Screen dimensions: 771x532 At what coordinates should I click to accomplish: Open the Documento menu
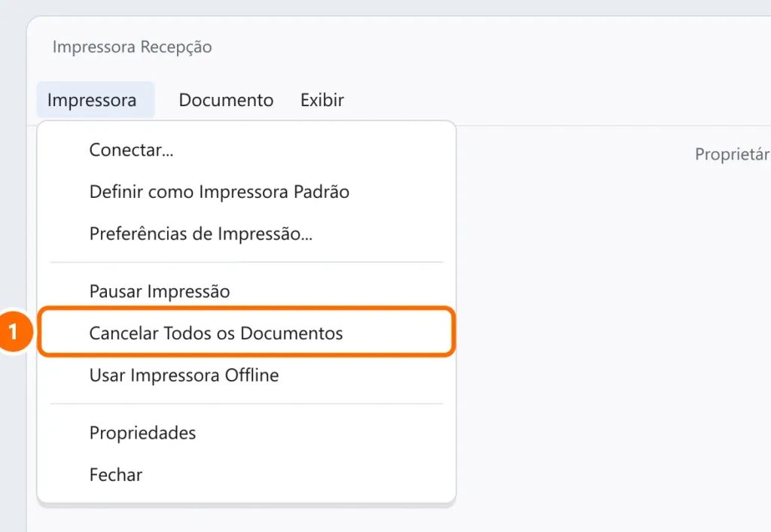(x=226, y=100)
